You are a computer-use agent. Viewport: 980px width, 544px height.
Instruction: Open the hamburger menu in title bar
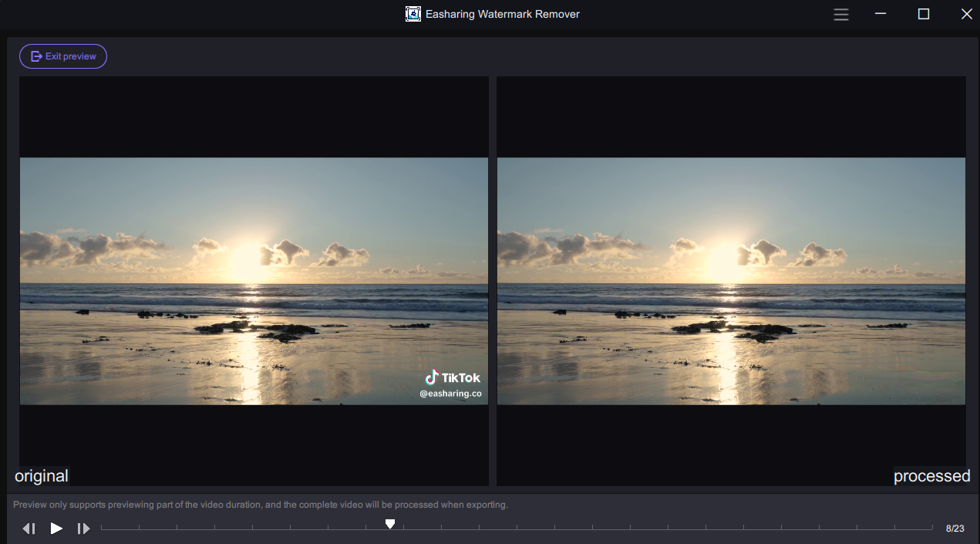click(x=841, y=14)
